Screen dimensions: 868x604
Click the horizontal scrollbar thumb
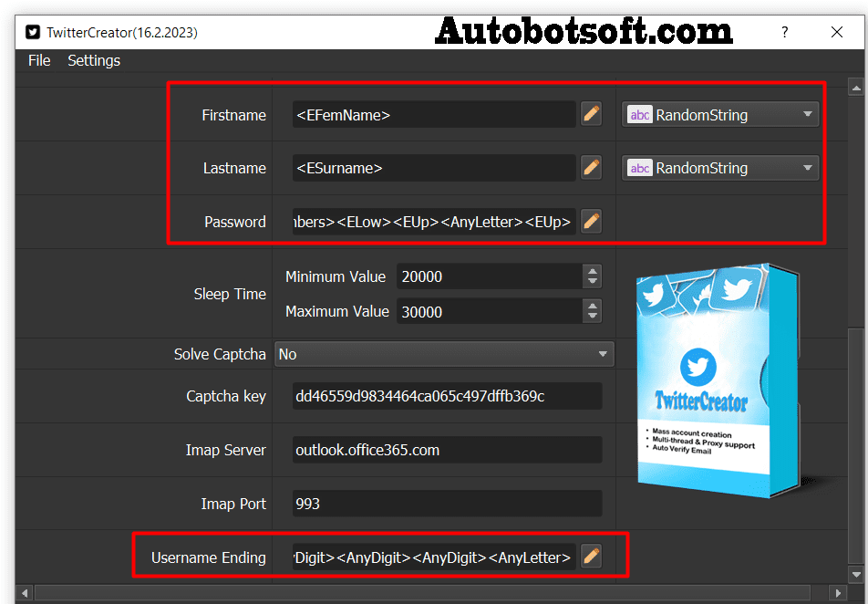[423, 592]
